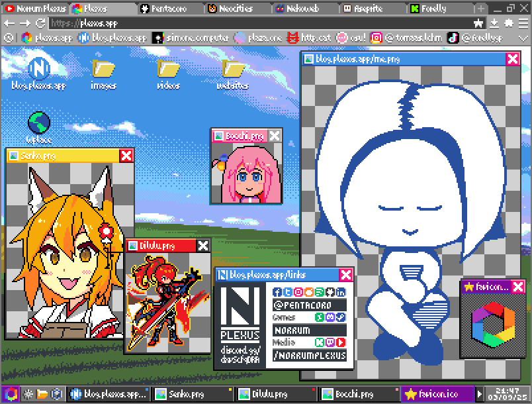Switch to Bocchi.png taskbar window
This screenshot has height=404, width=532.
[x=359, y=394]
